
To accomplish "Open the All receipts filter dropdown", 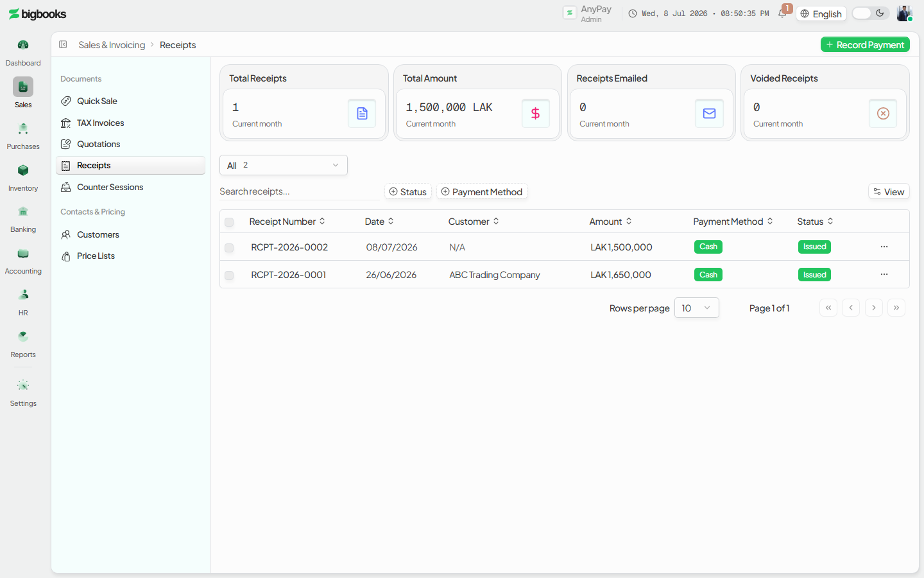I will coord(284,165).
